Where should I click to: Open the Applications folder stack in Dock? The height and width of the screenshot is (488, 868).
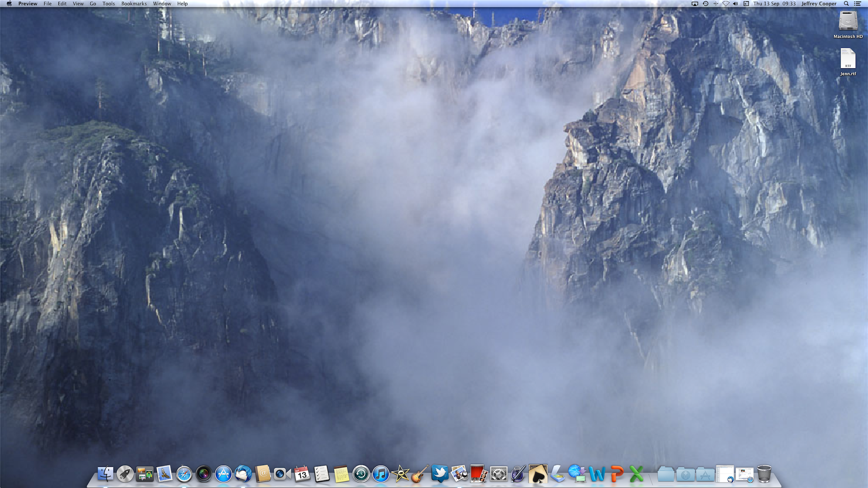(705, 474)
